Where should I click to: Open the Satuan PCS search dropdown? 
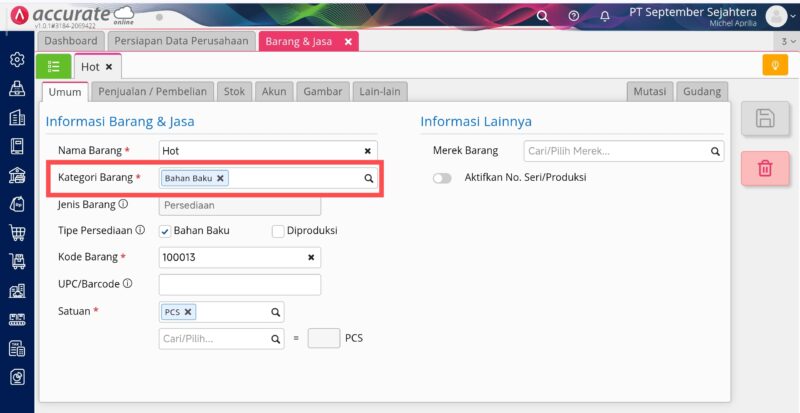[x=276, y=312]
